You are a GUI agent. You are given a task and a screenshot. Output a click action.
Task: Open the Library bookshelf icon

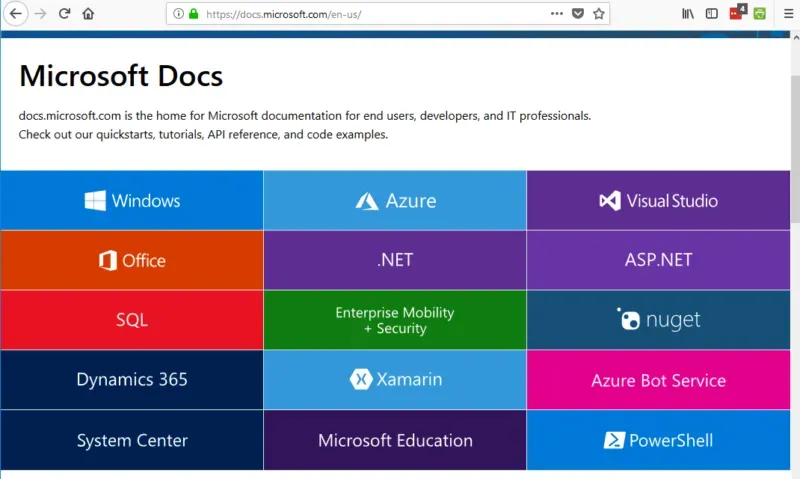tap(688, 14)
